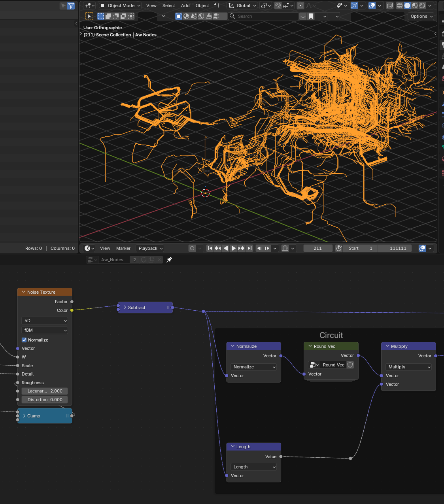Viewport: 444px width, 504px height.
Task: Toggle auto keying record button
Action: pyautogui.click(x=192, y=248)
